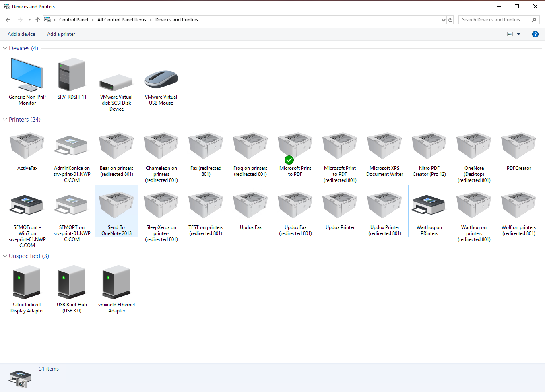Screen dimensions: 545x392
Task: Expand the chevron after All Control Panel Items
Action: [x=151, y=20]
